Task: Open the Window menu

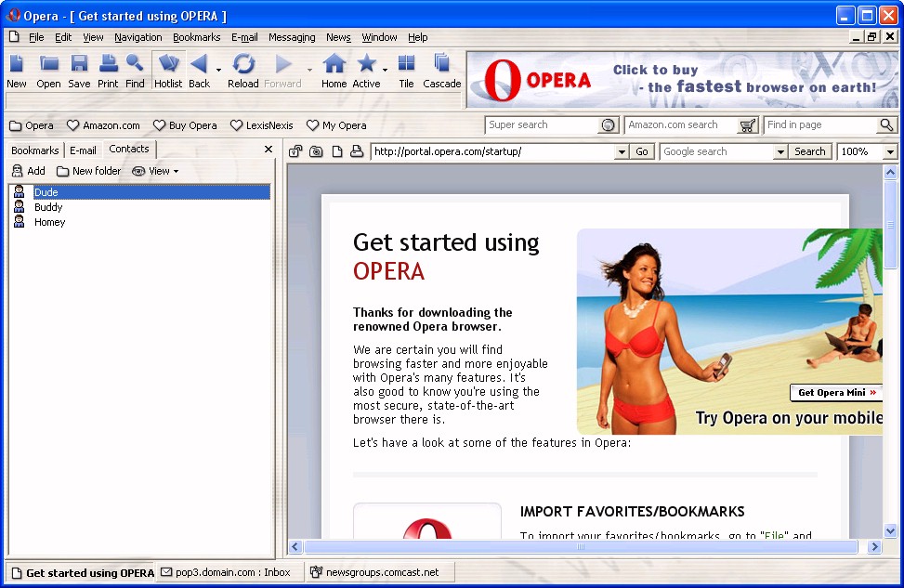Action: click(x=379, y=37)
